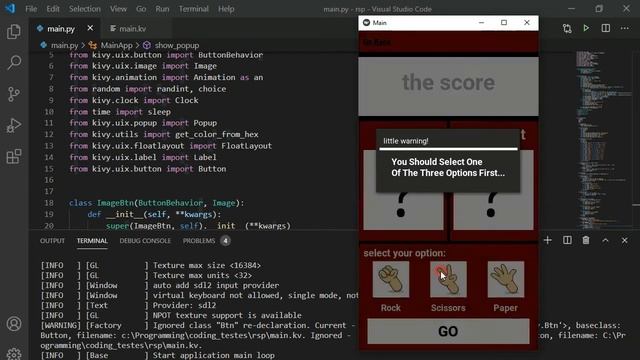Open the Extensions view
Image resolution: width=640 pixels, height=360 pixels.
(x=14, y=156)
